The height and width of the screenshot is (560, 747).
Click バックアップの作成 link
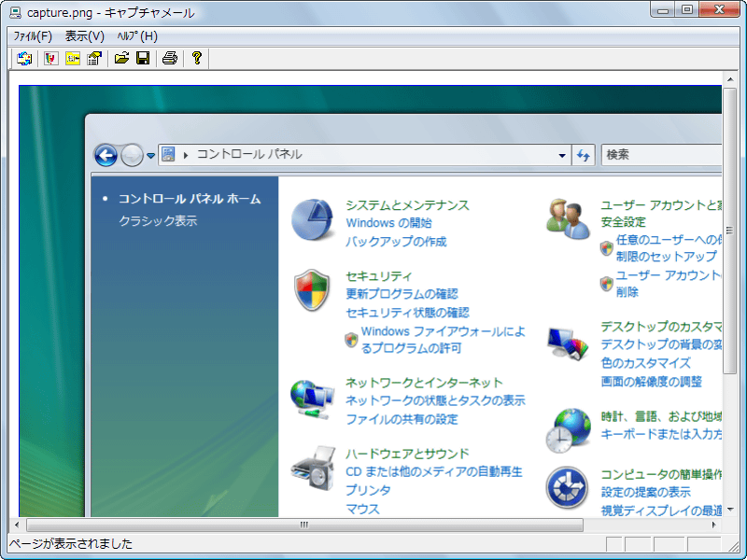396,242
